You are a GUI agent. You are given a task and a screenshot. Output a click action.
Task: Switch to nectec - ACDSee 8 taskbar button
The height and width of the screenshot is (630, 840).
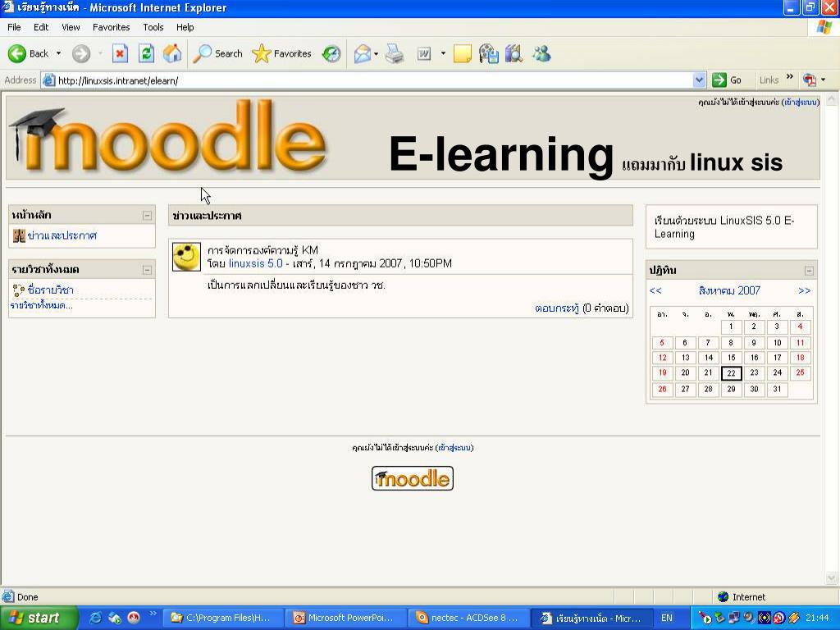(467, 618)
